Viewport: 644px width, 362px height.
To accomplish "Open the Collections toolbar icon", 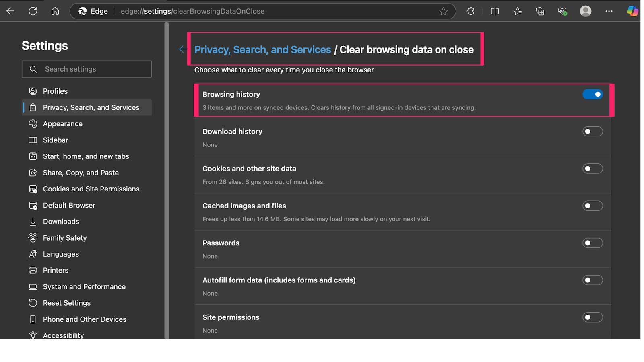I will (x=540, y=11).
